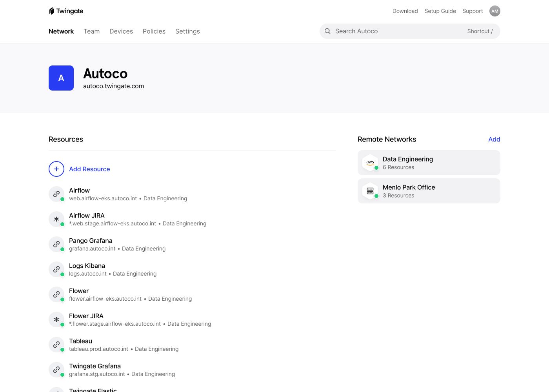
Task: Select the Twingate Grafana resource name
Action: point(95,366)
